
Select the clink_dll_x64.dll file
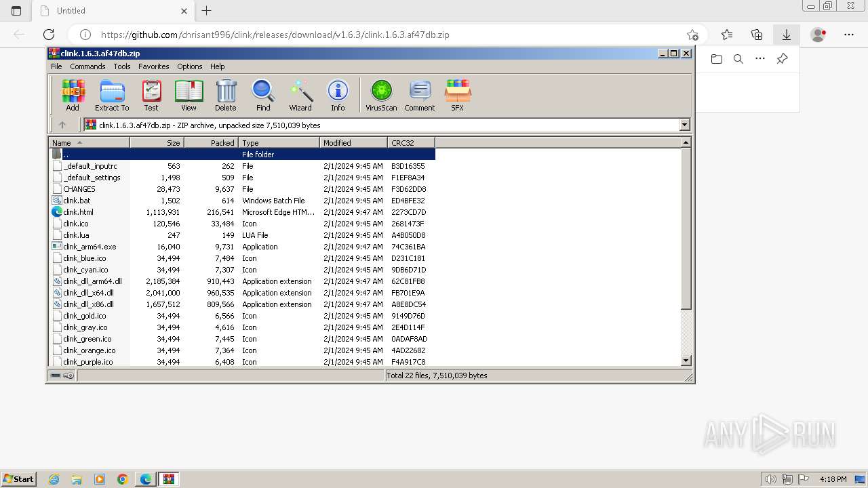88,293
